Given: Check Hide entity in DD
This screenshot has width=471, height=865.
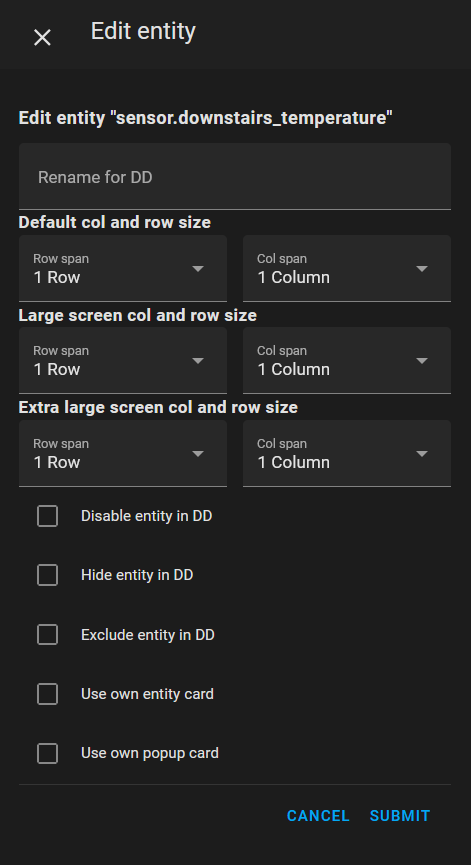Looking at the screenshot, I should pyautogui.click(x=47, y=575).
